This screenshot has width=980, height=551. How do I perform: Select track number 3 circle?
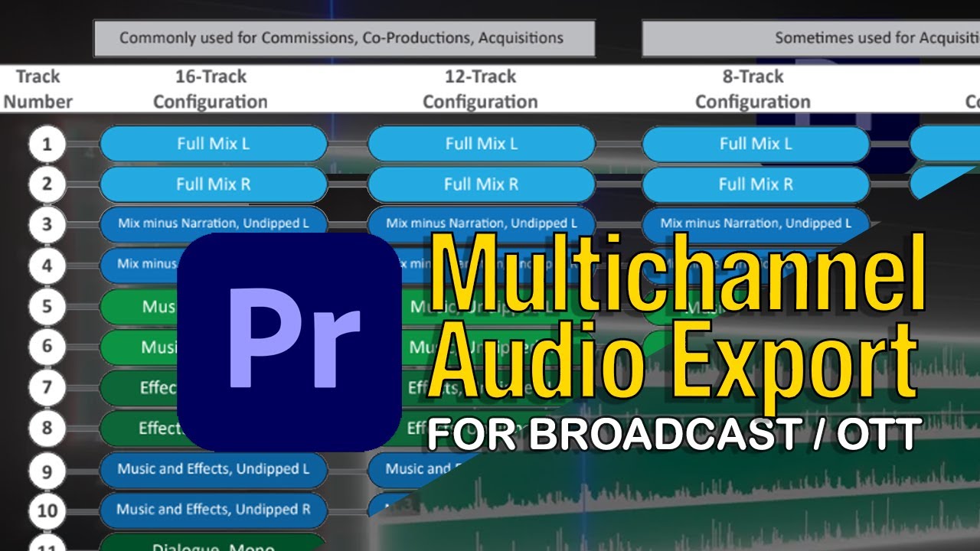(47, 226)
